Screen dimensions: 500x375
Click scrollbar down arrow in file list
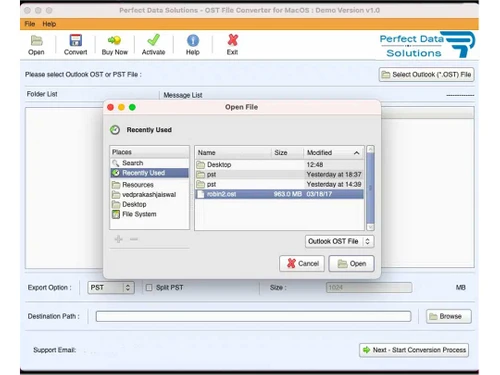[x=370, y=227]
